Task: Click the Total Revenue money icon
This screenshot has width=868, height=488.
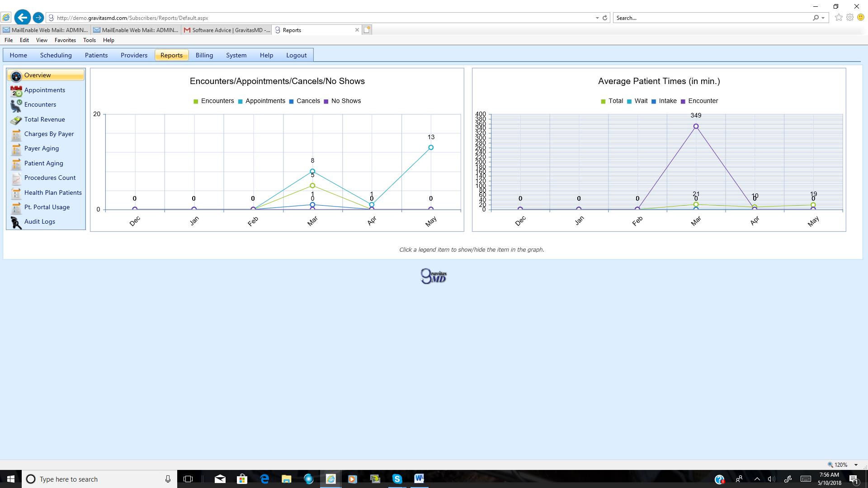Action: click(16, 120)
